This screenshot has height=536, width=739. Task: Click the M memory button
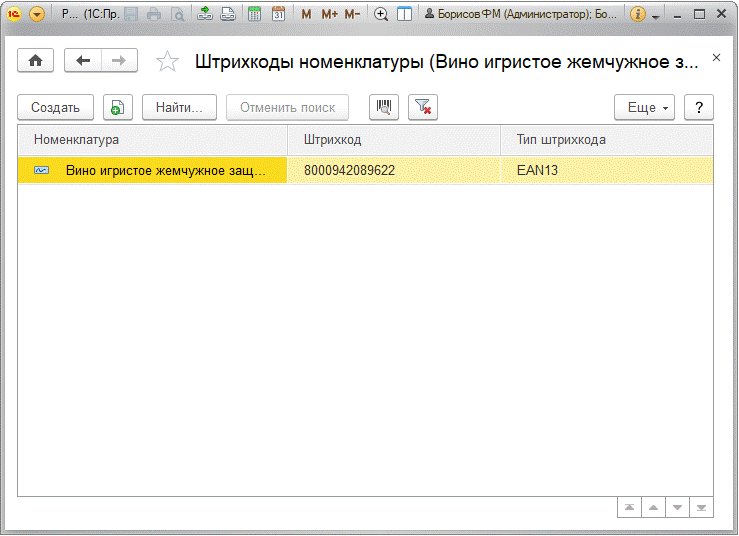306,14
